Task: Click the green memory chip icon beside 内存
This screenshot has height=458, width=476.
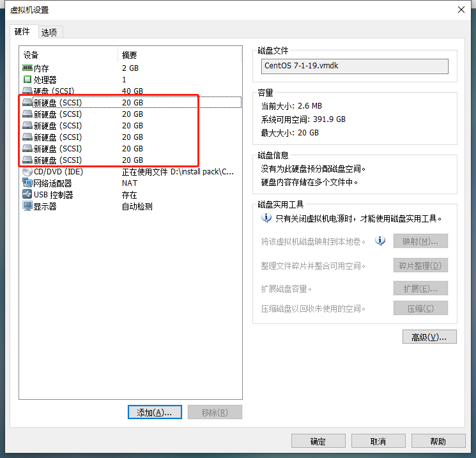Action: (27, 68)
